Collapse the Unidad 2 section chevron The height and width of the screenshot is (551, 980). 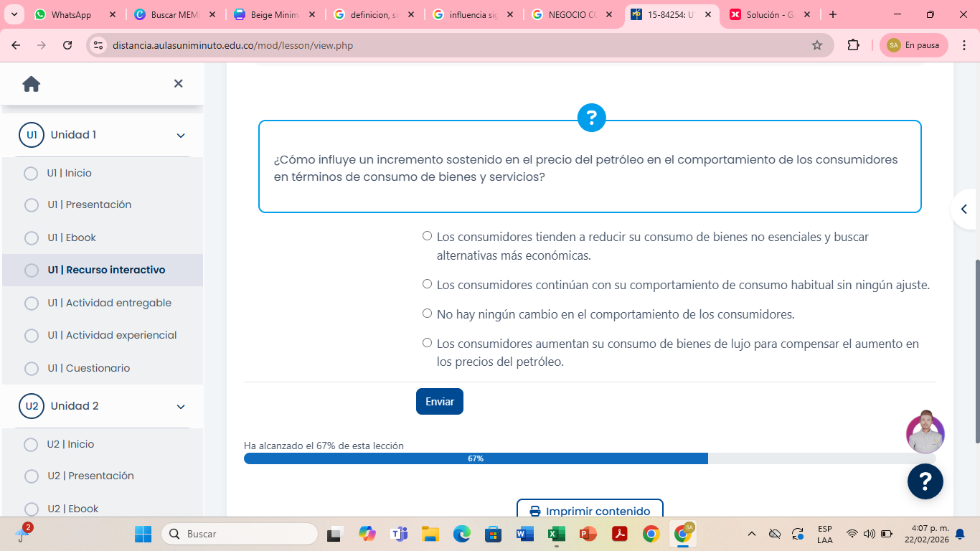[x=181, y=407]
